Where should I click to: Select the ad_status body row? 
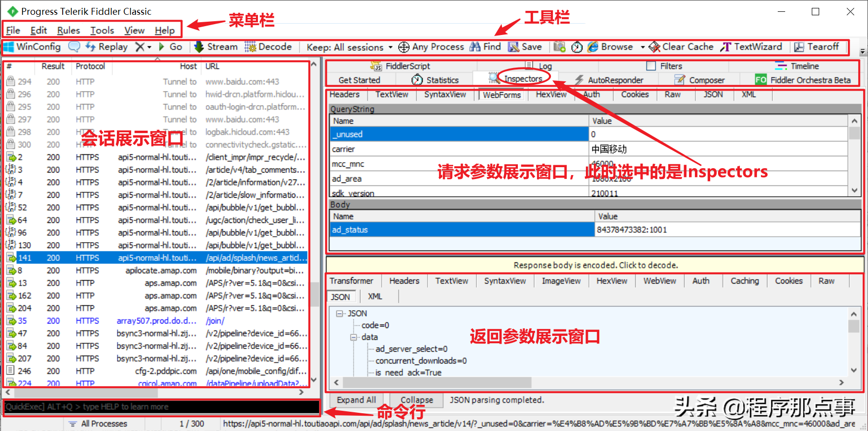tap(595, 230)
